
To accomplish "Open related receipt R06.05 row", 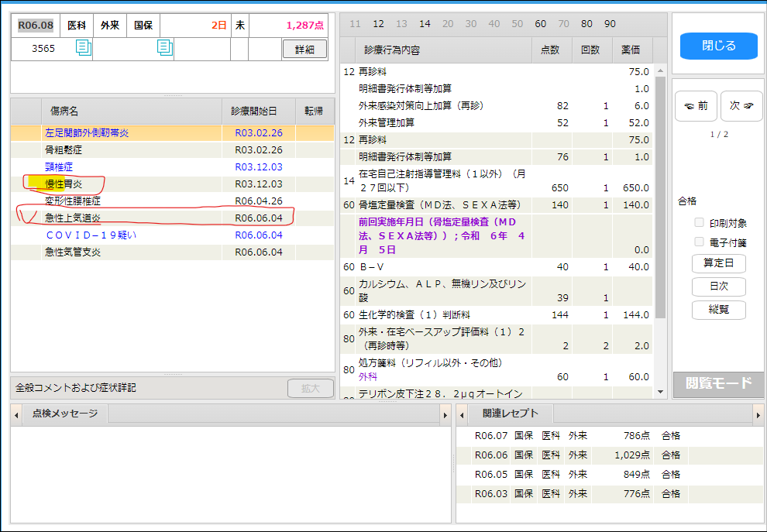I will 610,475.
